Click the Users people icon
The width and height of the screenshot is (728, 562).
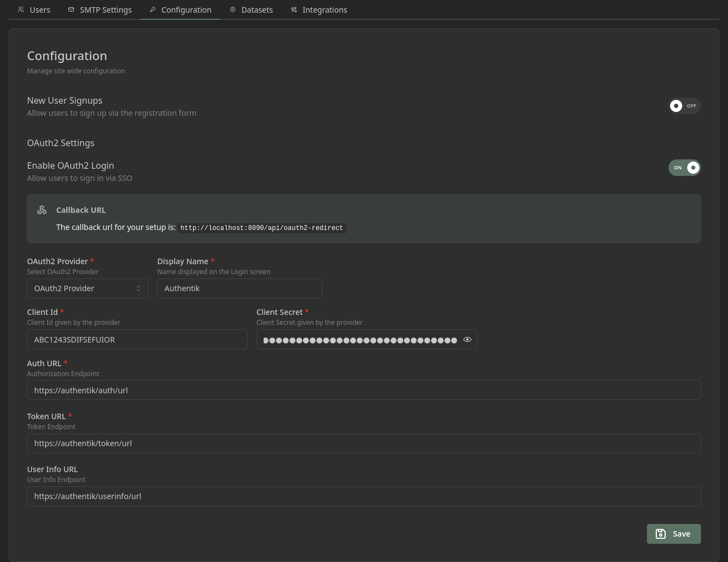coord(21,10)
